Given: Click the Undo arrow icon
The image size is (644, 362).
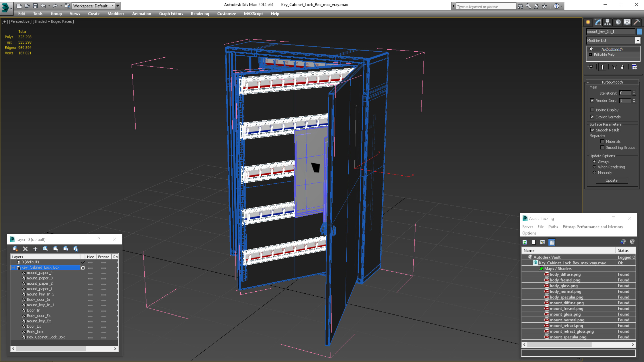Looking at the screenshot, I should (43, 6).
